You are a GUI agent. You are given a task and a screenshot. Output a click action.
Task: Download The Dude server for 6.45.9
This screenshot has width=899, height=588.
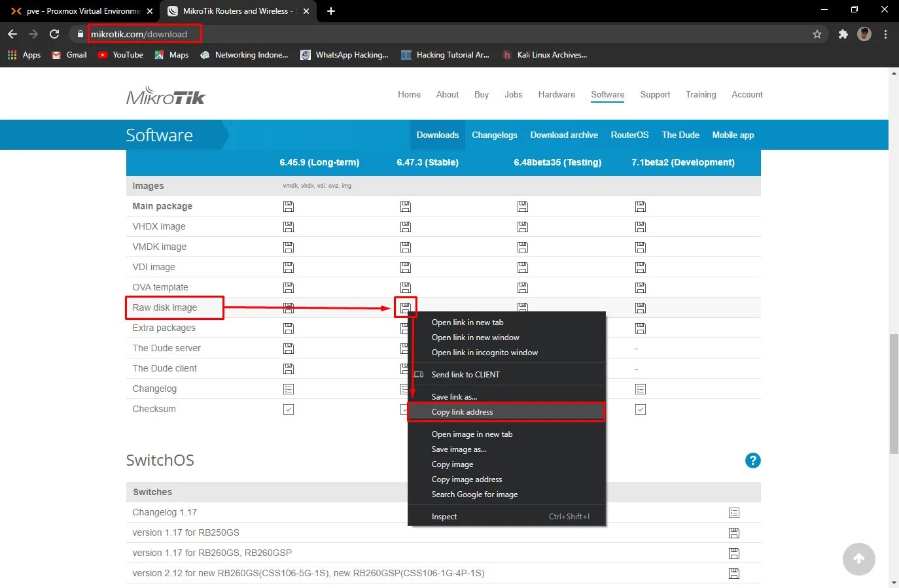click(289, 349)
